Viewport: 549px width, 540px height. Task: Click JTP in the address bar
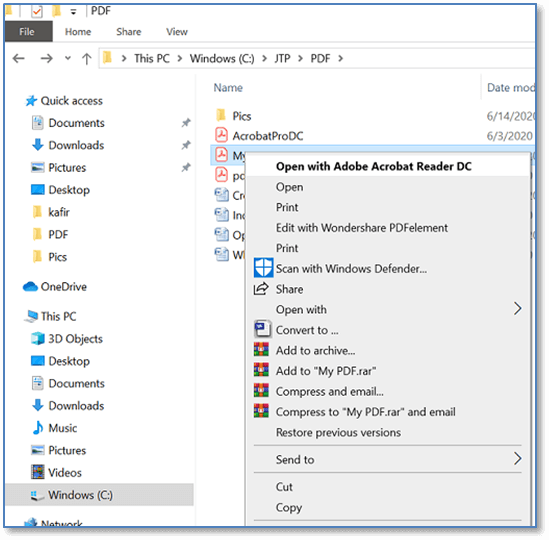282,58
